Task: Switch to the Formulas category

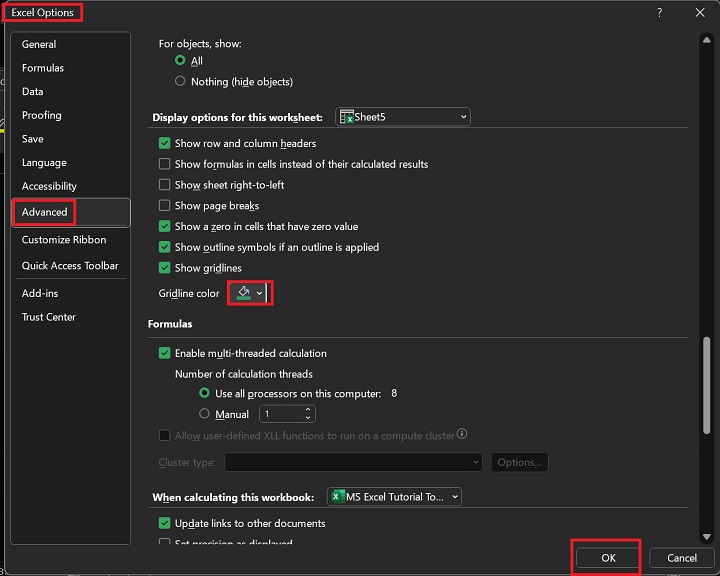Action: coord(43,68)
